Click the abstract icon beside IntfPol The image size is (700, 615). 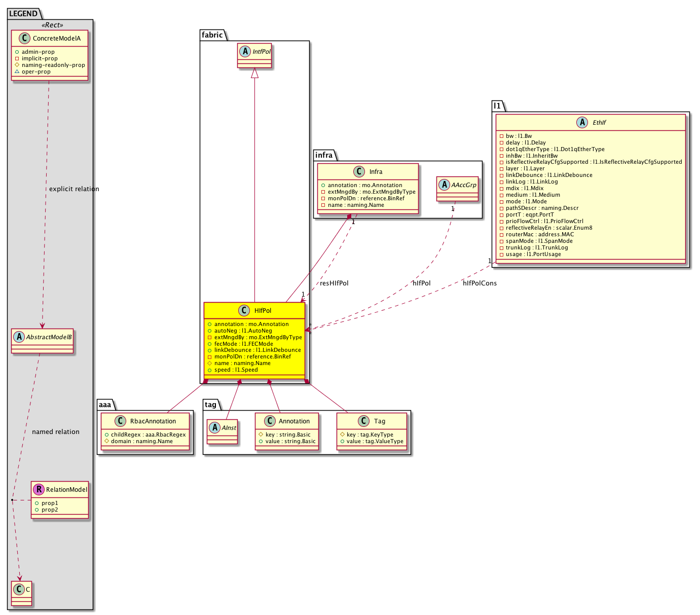(246, 51)
